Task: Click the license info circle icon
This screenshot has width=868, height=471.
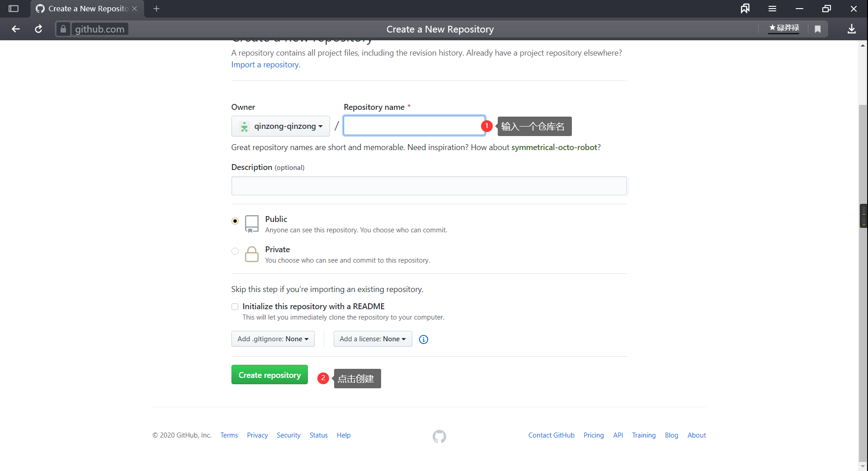Action: [424, 339]
